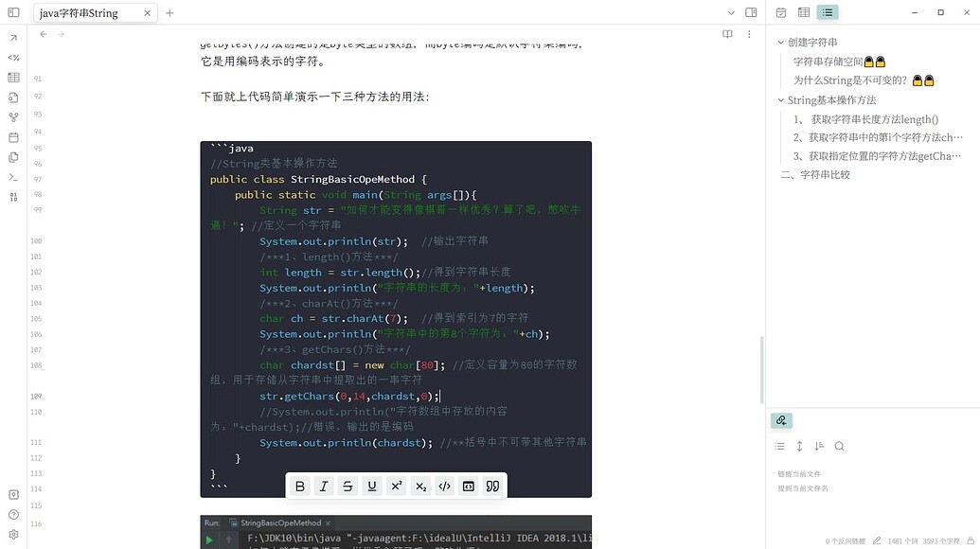Collapse the '创建字符串' outline section

click(x=780, y=43)
